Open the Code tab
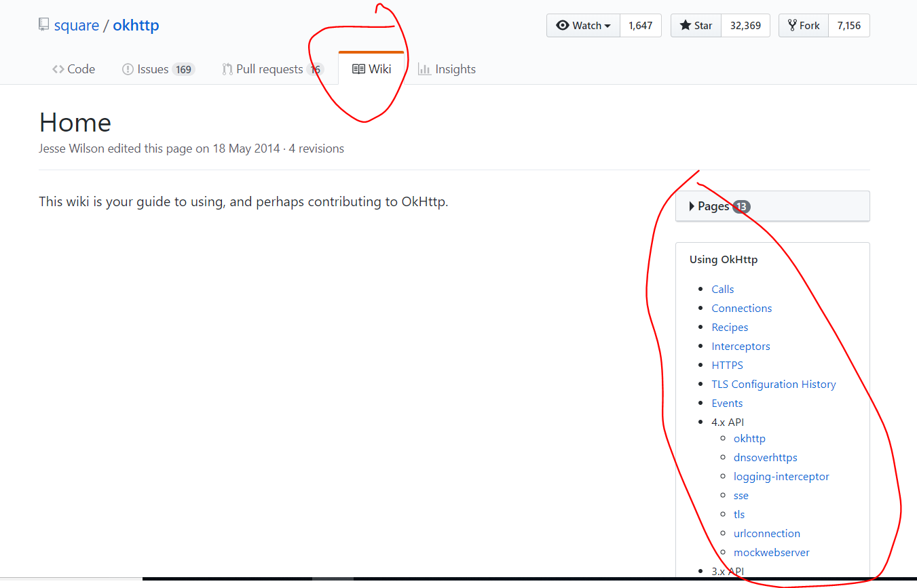This screenshot has height=588, width=917. (73, 69)
